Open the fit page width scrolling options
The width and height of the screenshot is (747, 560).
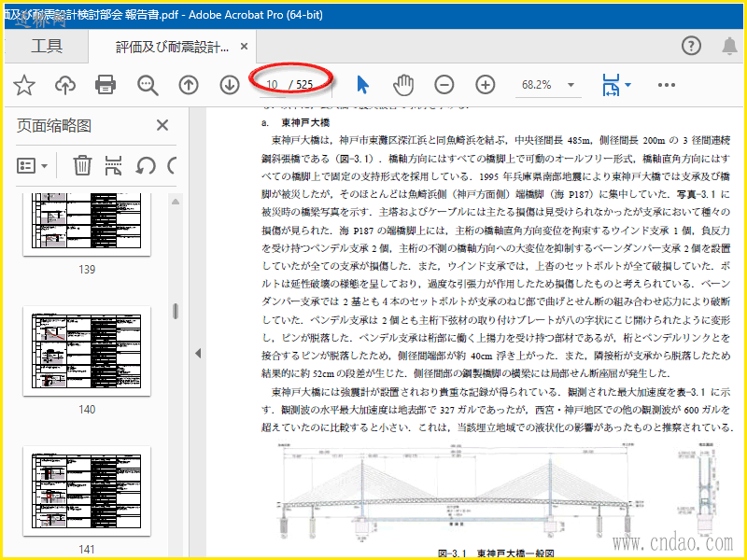tap(616, 85)
